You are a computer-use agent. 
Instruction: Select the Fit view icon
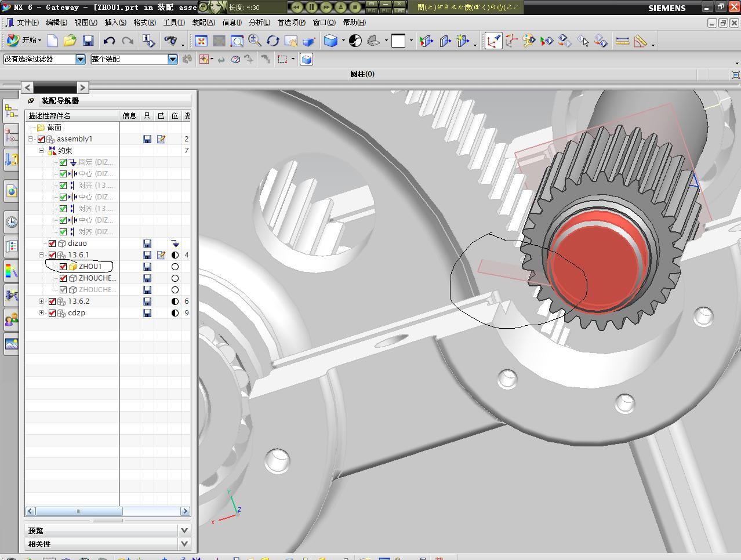[201, 41]
